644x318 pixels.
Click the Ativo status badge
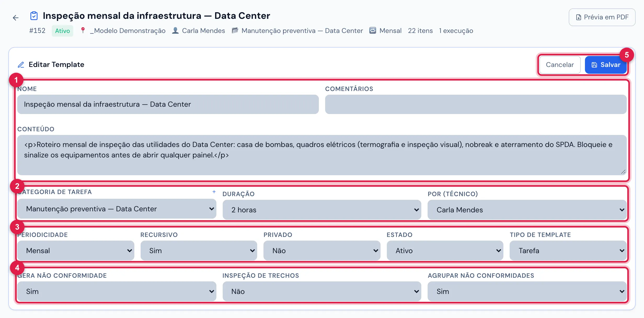pyautogui.click(x=62, y=31)
